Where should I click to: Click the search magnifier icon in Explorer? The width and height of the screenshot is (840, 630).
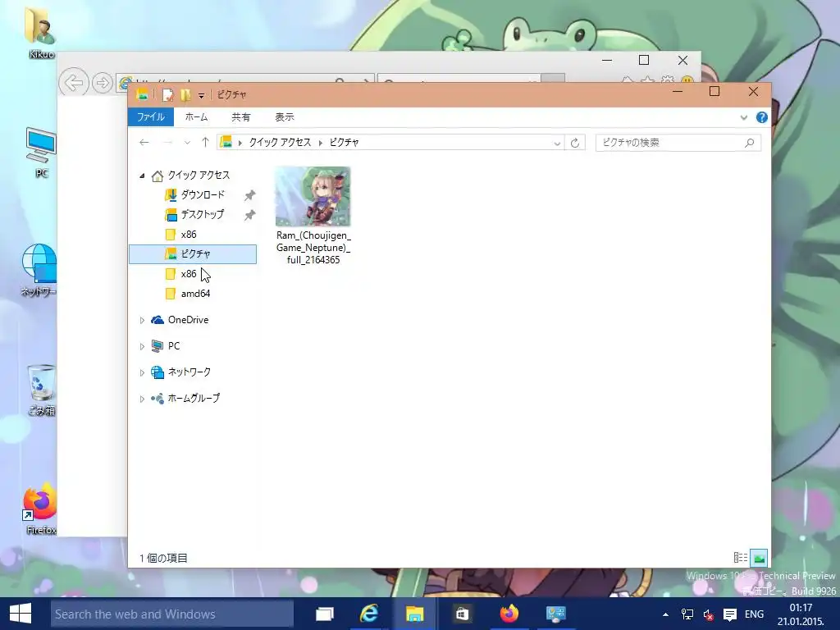(x=750, y=143)
